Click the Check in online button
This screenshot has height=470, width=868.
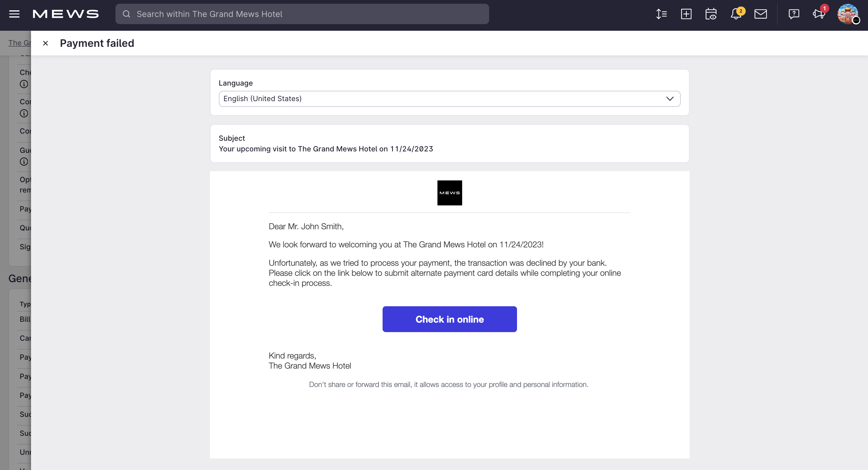pyautogui.click(x=450, y=319)
